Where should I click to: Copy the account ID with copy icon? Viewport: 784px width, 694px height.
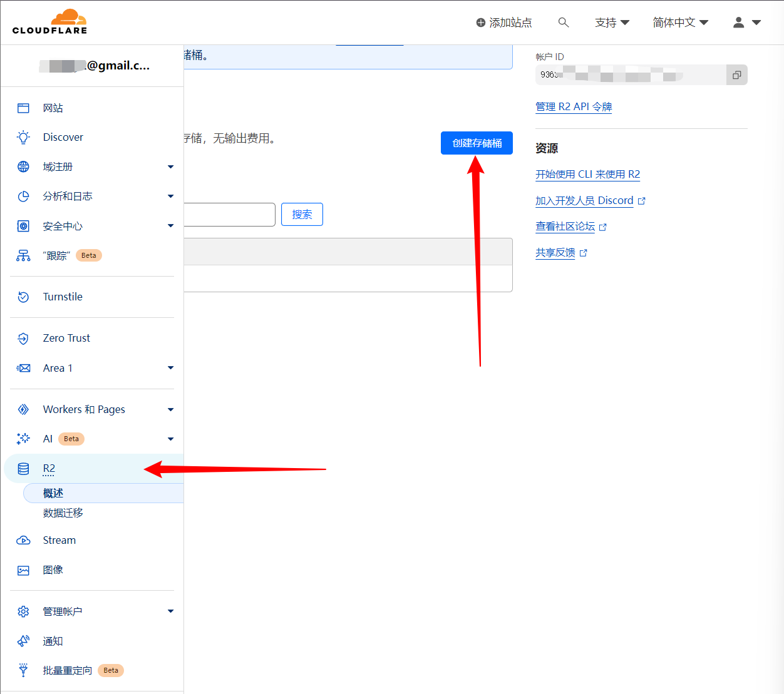coord(737,75)
